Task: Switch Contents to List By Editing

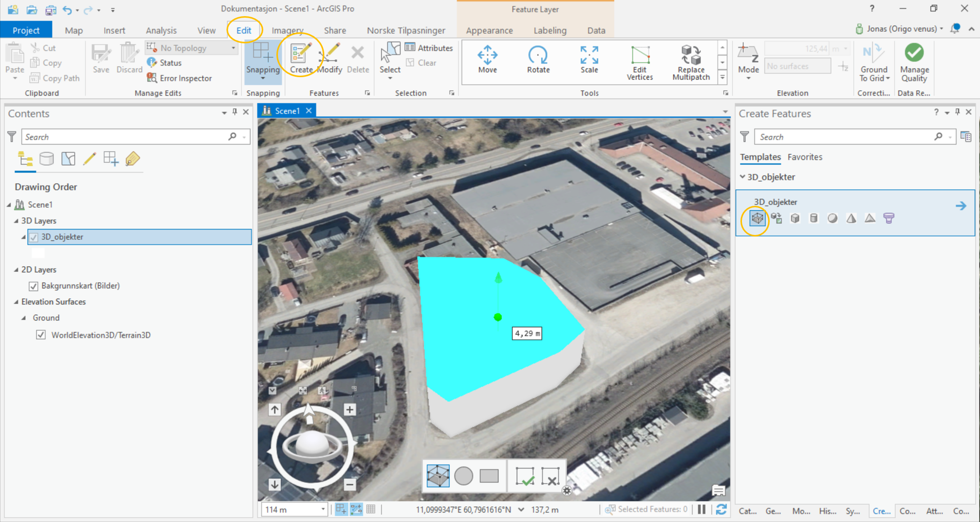Action: point(89,159)
